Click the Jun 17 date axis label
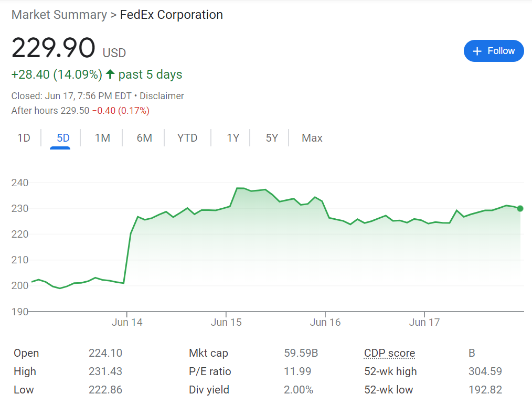532x405 pixels. [424, 323]
